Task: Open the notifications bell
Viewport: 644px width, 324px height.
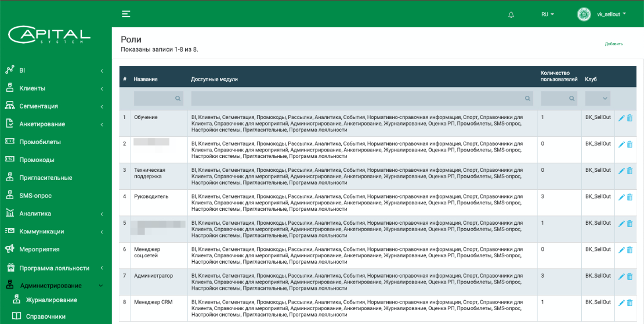Action: [x=511, y=15]
